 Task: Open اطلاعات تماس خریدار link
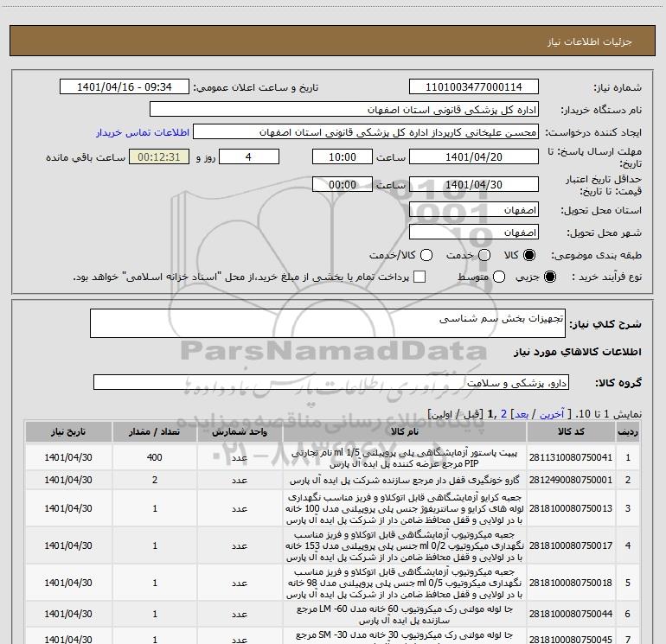143,132
